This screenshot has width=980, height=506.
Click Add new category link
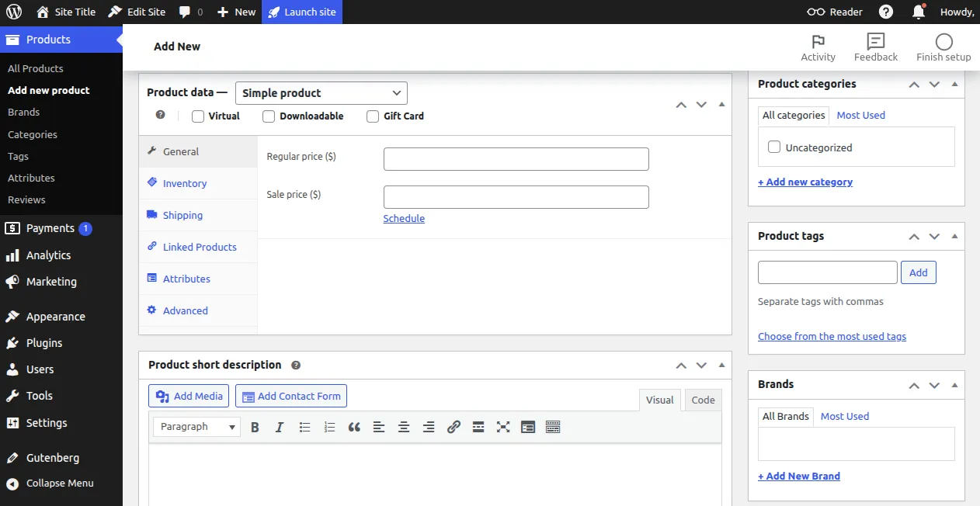(805, 182)
